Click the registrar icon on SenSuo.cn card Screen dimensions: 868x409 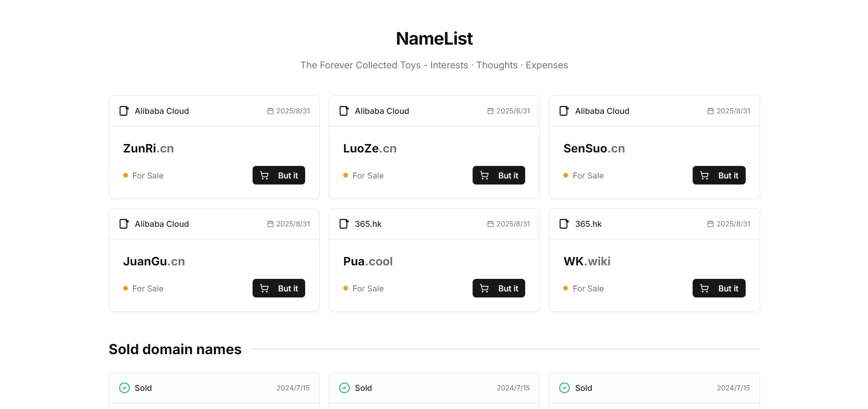[564, 111]
